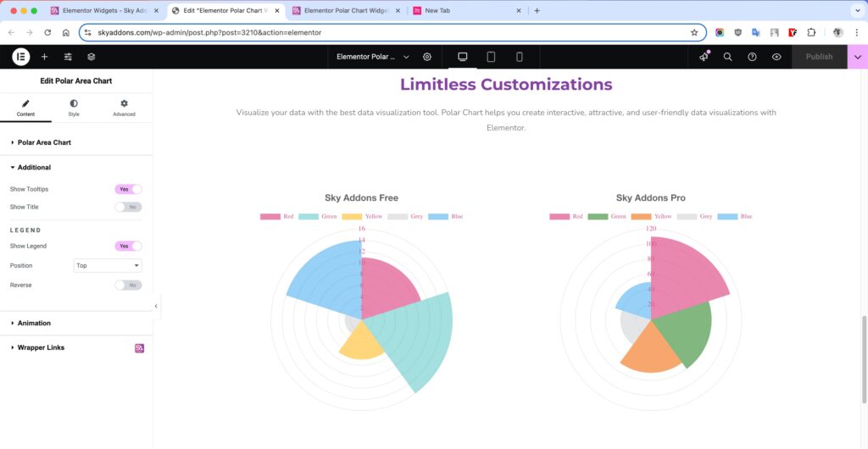
Task: Toggle the Show Tooltips switch
Action: pos(129,189)
